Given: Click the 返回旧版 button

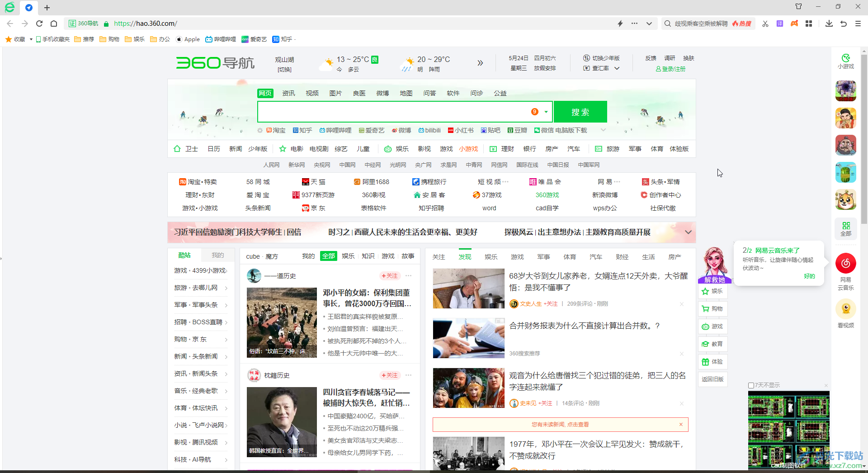Looking at the screenshot, I should [x=712, y=379].
